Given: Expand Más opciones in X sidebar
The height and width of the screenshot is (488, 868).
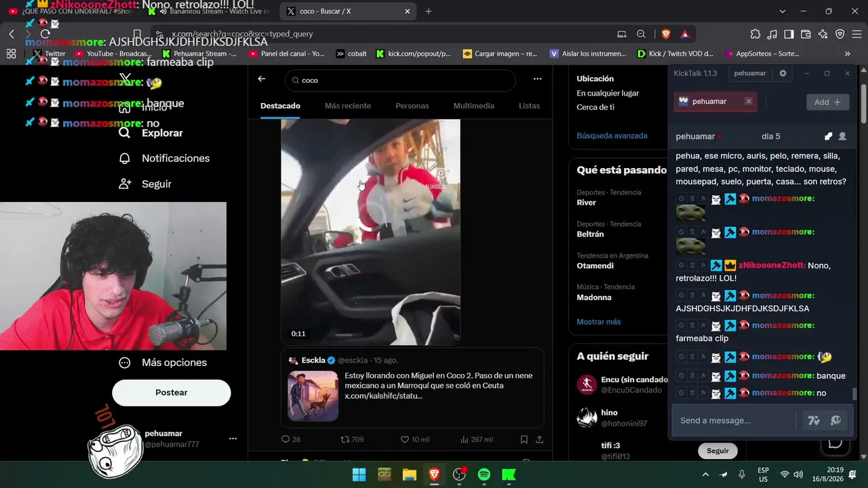Looking at the screenshot, I should (163, 363).
